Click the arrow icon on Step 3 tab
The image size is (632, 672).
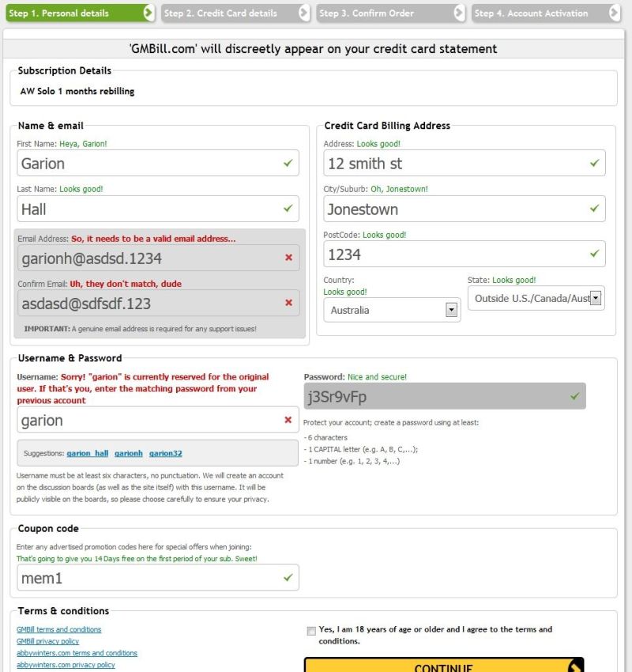[x=458, y=13]
